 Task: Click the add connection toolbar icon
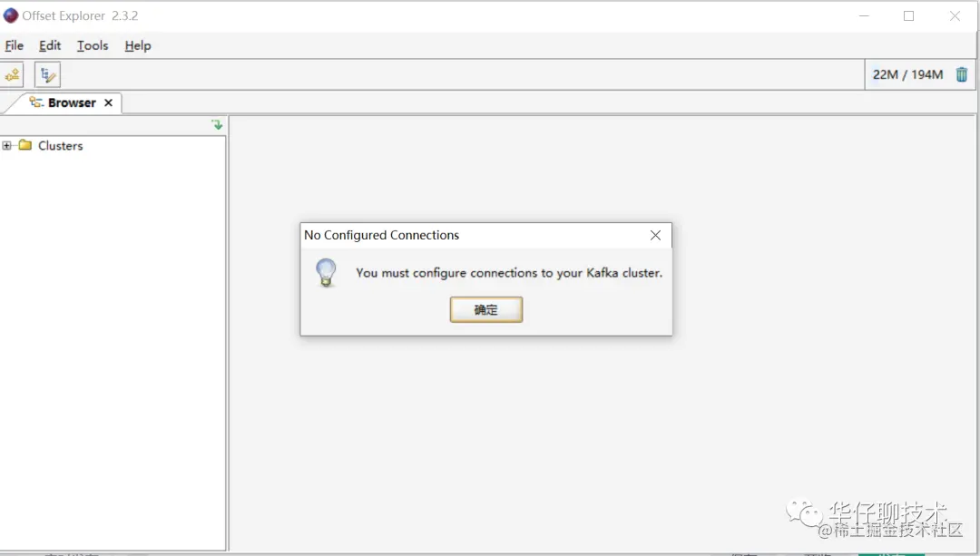coord(12,75)
